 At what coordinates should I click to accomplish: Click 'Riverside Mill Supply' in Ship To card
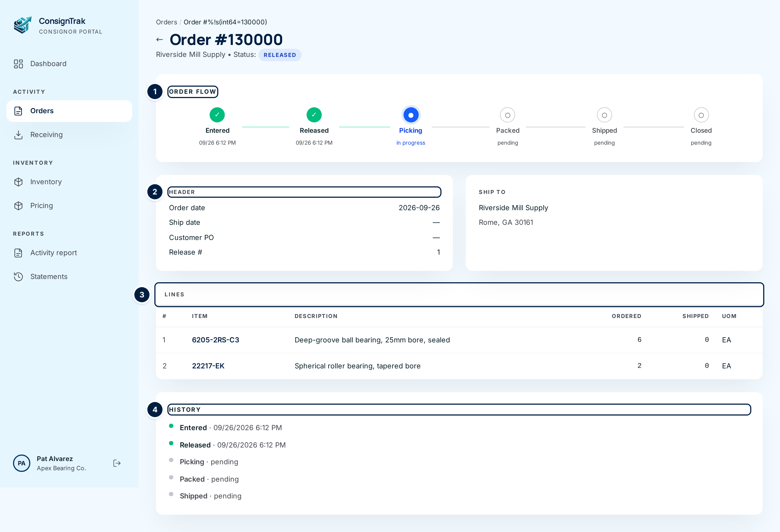point(513,208)
